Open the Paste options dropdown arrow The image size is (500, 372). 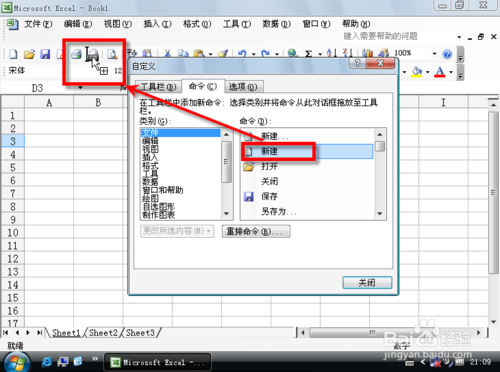pyautogui.click(x=210, y=54)
